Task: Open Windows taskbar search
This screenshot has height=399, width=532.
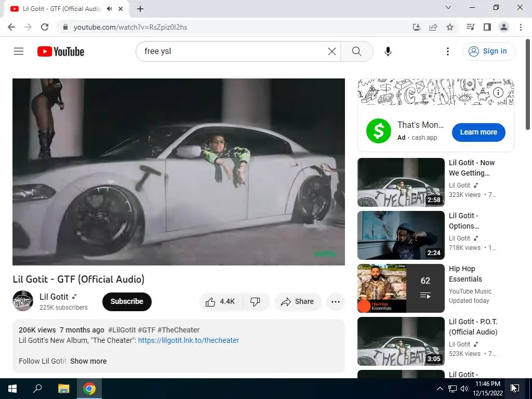Action: point(37,389)
